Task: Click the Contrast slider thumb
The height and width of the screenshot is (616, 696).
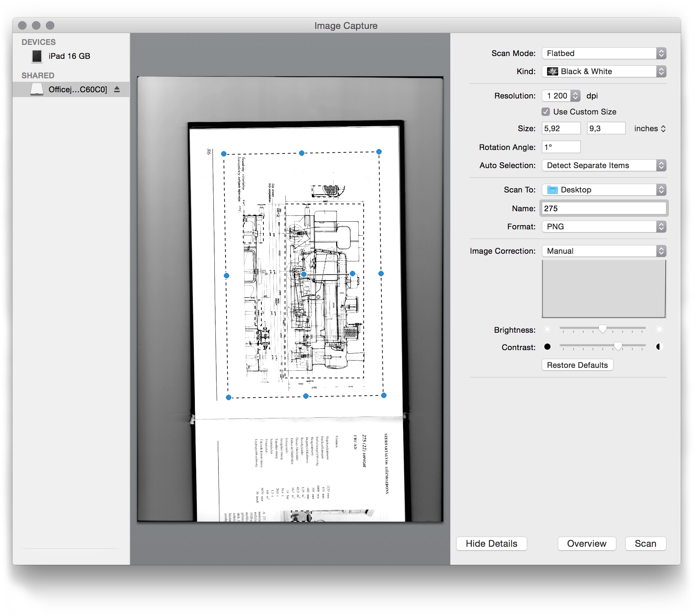Action: coord(618,346)
